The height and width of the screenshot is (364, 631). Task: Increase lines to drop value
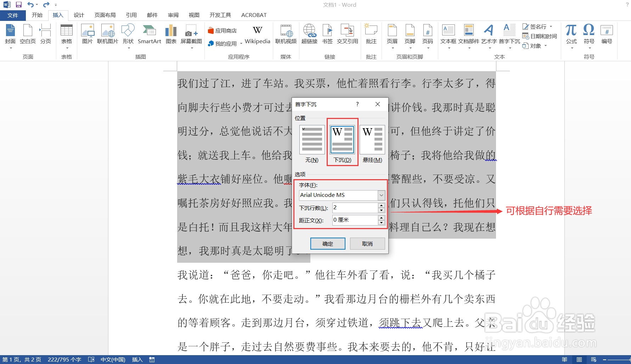tap(381, 205)
